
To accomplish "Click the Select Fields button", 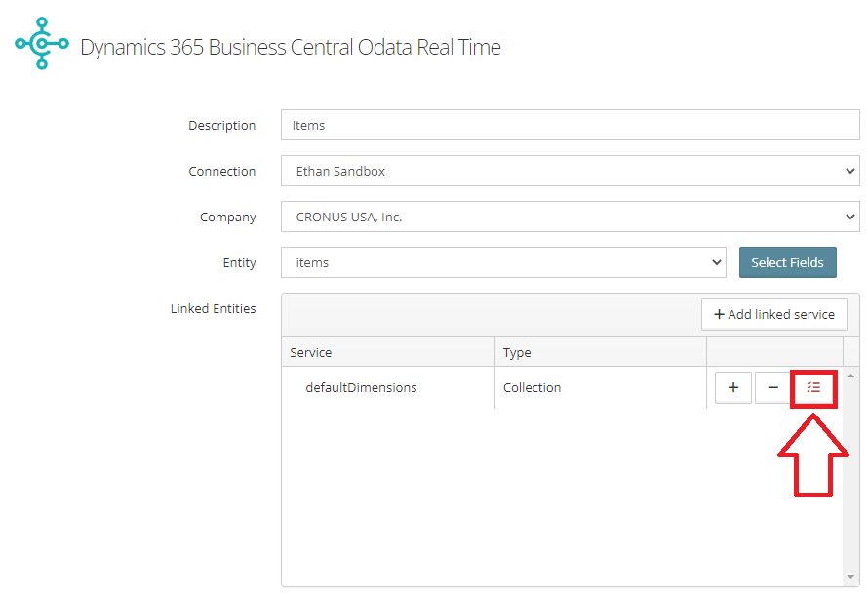I will coord(788,262).
